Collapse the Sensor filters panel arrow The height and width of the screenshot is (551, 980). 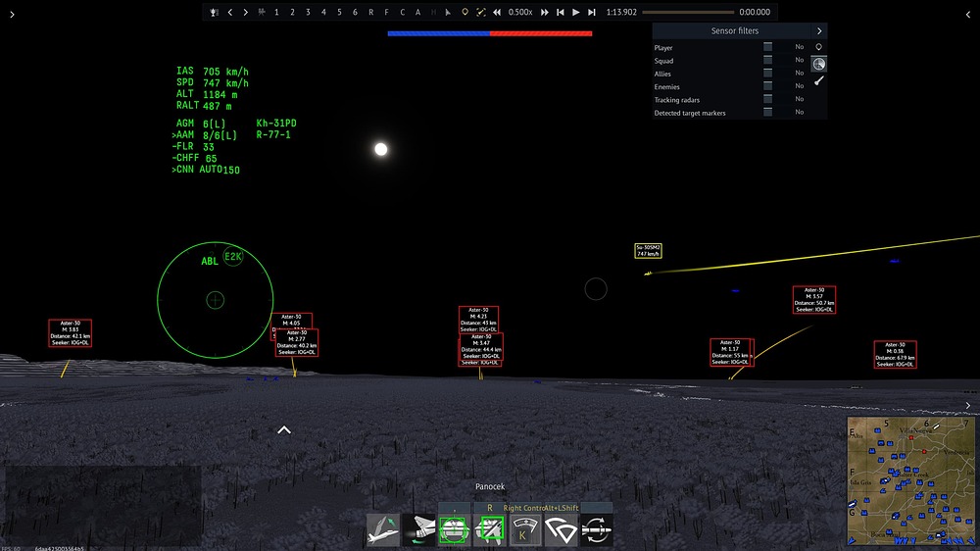[x=818, y=30]
